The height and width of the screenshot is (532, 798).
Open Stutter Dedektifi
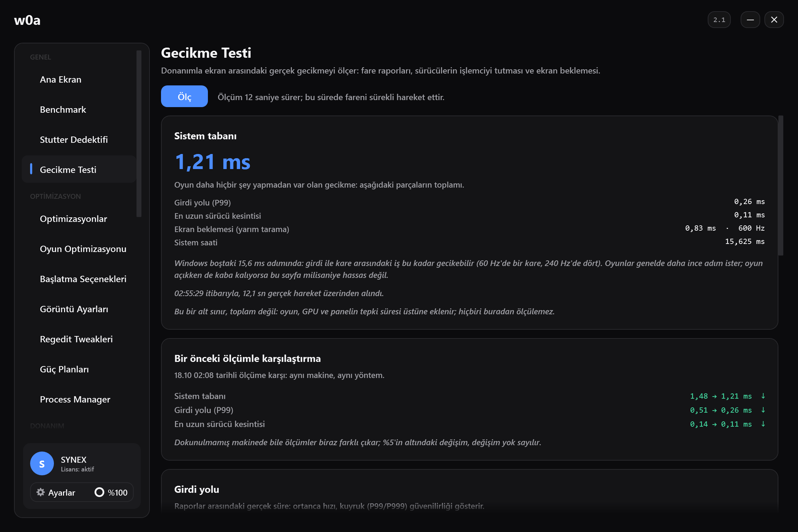[79, 140]
